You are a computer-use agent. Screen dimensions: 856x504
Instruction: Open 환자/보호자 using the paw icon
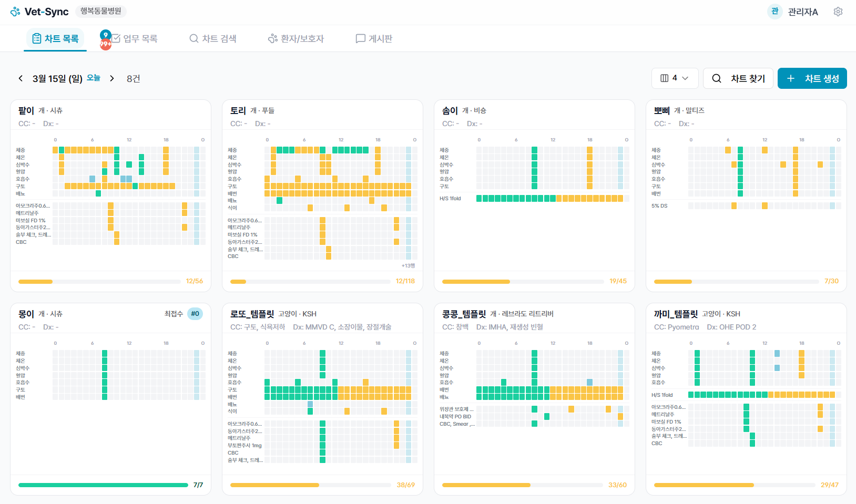(x=272, y=38)
